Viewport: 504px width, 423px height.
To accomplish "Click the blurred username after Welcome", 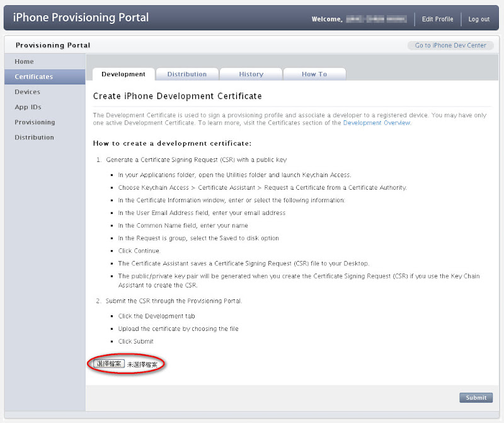I will click(x=377, y=20).
